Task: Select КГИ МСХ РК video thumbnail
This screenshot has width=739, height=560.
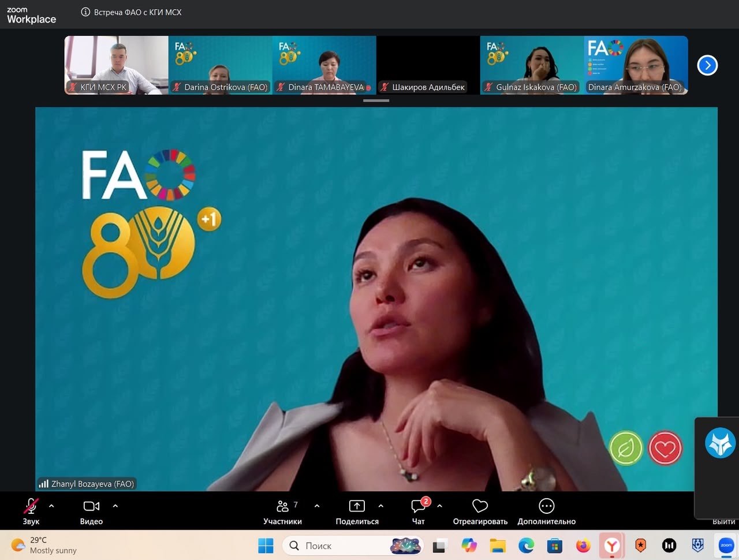Action: (116, 65)
